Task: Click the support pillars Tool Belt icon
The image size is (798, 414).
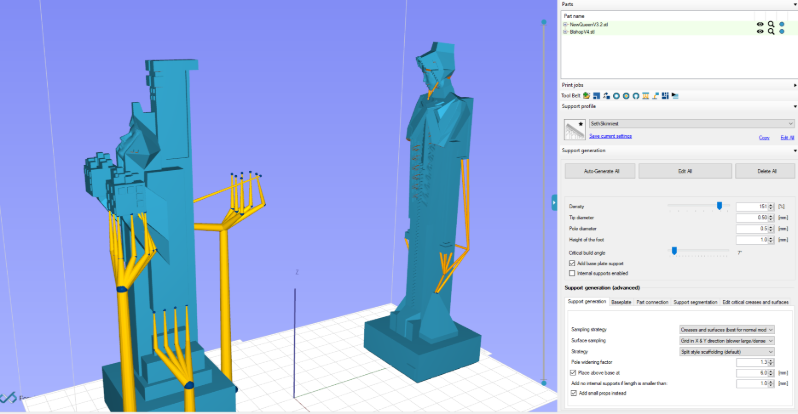Action: point(645,96)
